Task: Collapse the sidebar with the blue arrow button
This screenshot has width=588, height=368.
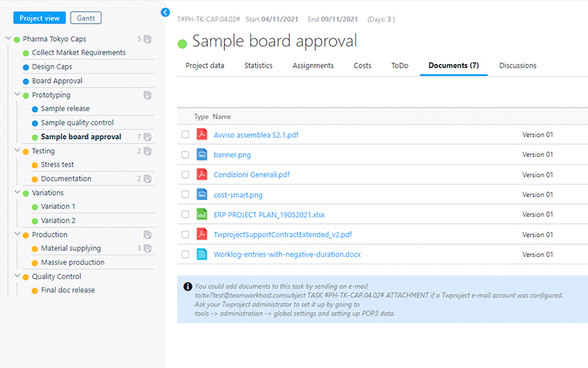Action: pyautogui.click(x=165, y=13)
